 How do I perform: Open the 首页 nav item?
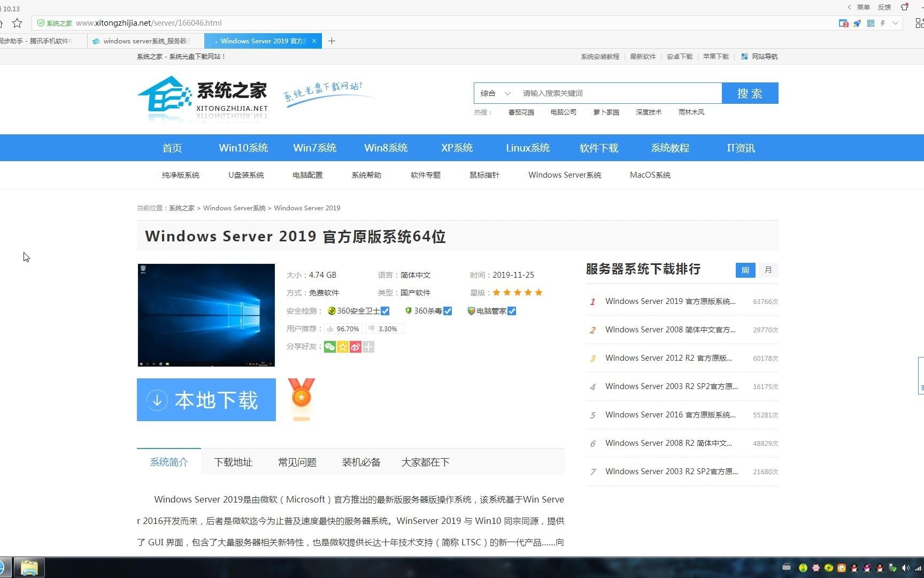pos(172,148)
